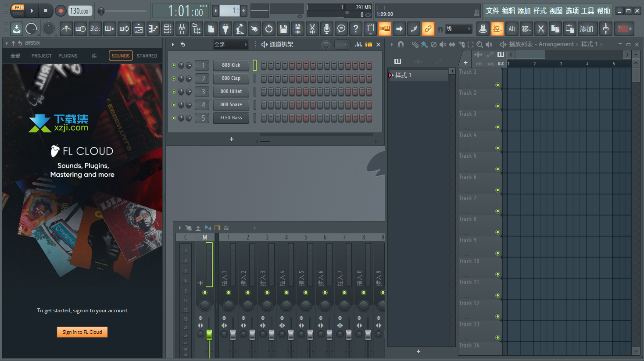Mute the 808 HiHat channel LED
This screenshot has height=361, width=644.
(x=174, y=92)
